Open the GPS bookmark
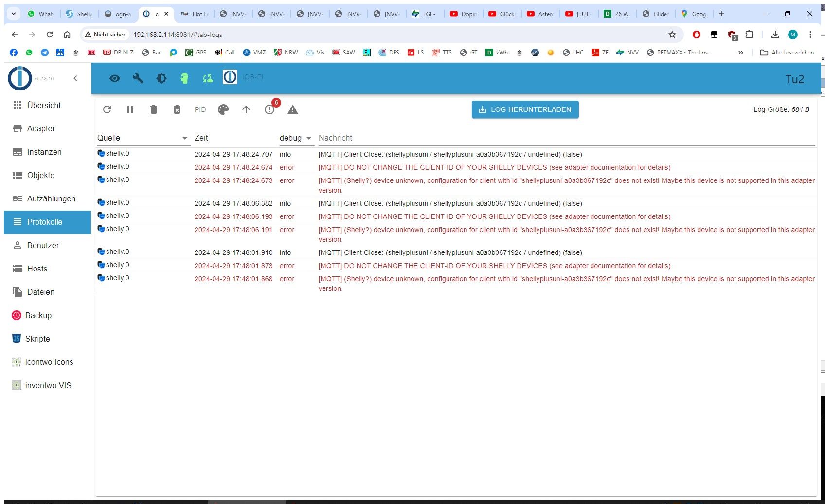This screenshot has width=825, height=504. click(196, 53)
